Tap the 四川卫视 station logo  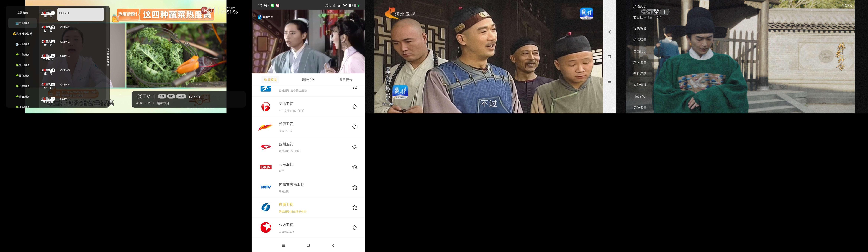coord(266,147)
